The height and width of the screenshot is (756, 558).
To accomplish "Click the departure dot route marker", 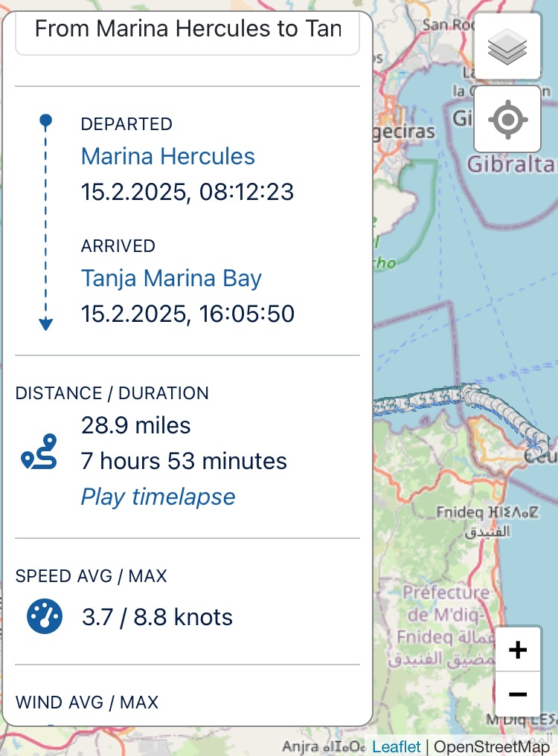I will pos(45,120).
